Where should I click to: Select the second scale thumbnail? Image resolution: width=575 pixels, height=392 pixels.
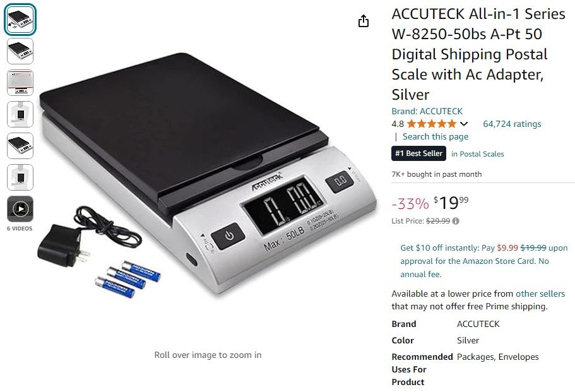coord(20,51)
